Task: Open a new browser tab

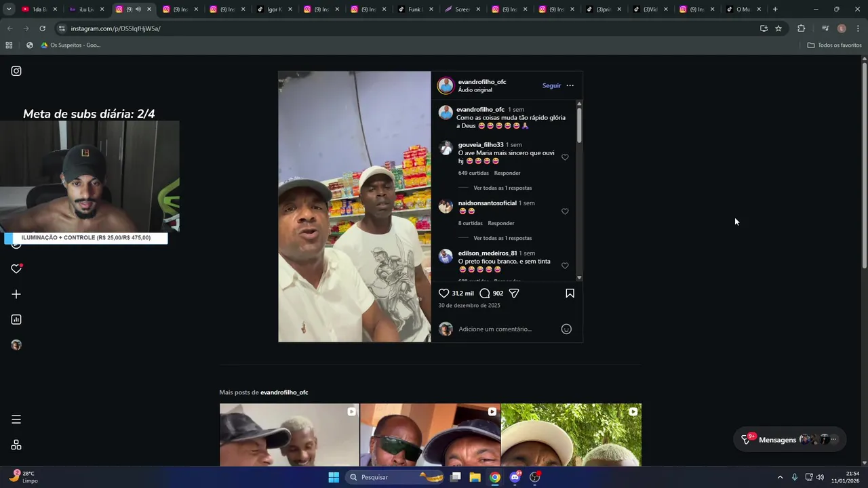Action: tap(775, 9)
